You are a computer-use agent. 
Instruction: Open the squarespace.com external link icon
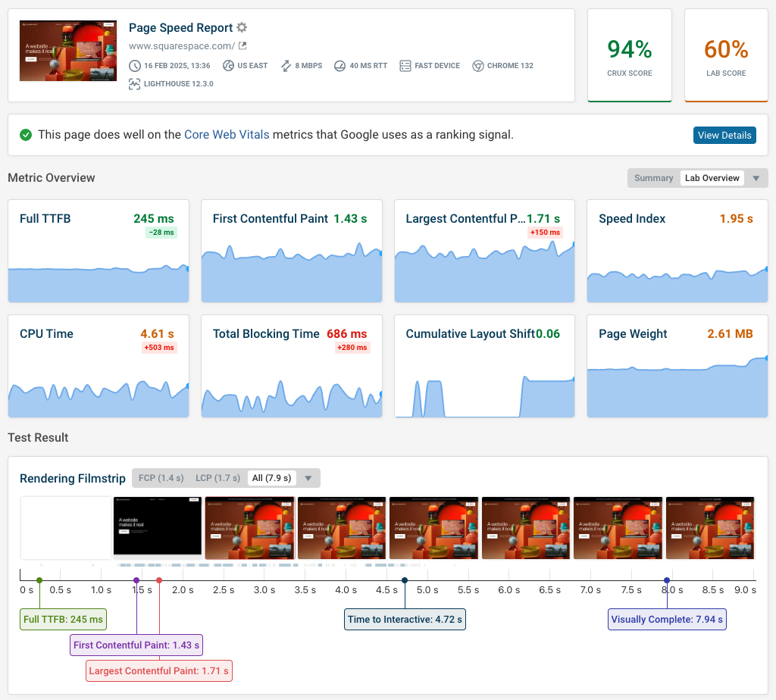pyautogui.click(x=242, y=46)
